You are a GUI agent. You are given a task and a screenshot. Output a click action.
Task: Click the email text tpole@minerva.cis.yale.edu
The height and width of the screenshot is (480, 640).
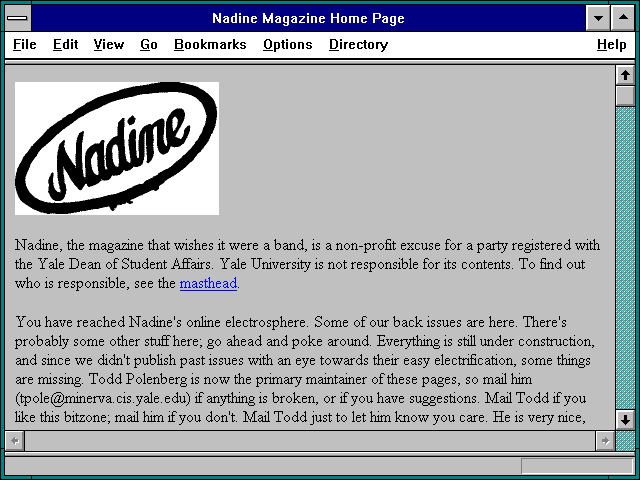point(103,398)
